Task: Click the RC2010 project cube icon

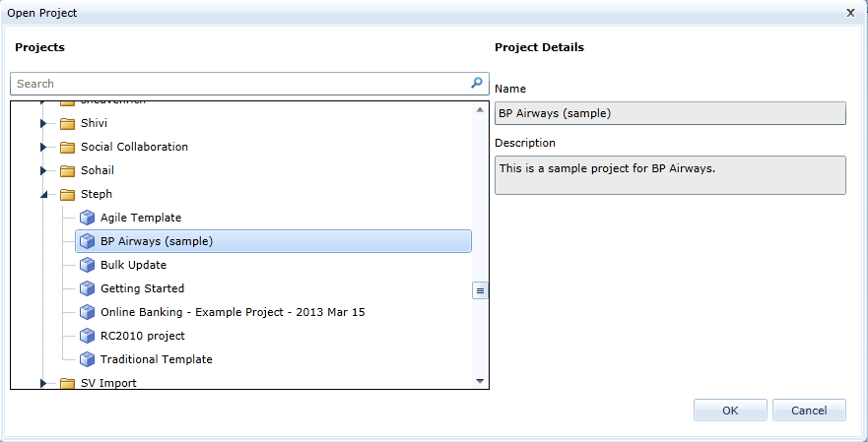Action: coord(87,336)
